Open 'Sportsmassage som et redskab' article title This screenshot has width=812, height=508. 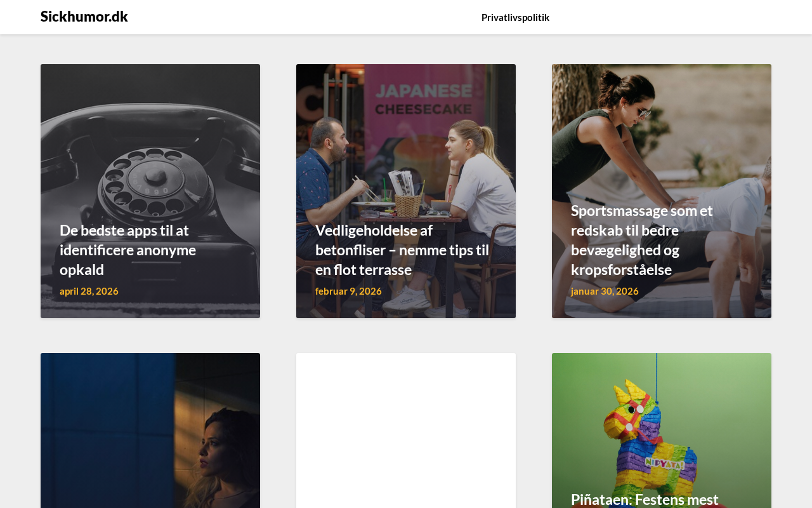642,240
